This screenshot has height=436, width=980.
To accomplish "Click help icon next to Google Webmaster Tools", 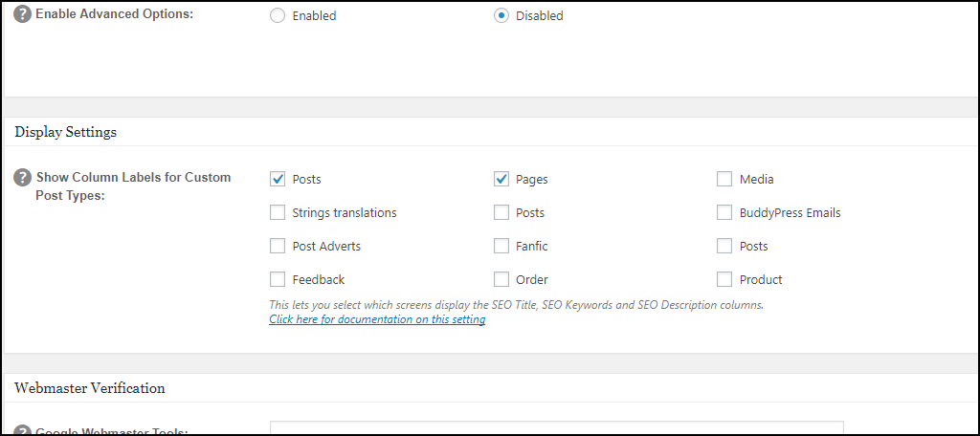I will pos(23,430).
